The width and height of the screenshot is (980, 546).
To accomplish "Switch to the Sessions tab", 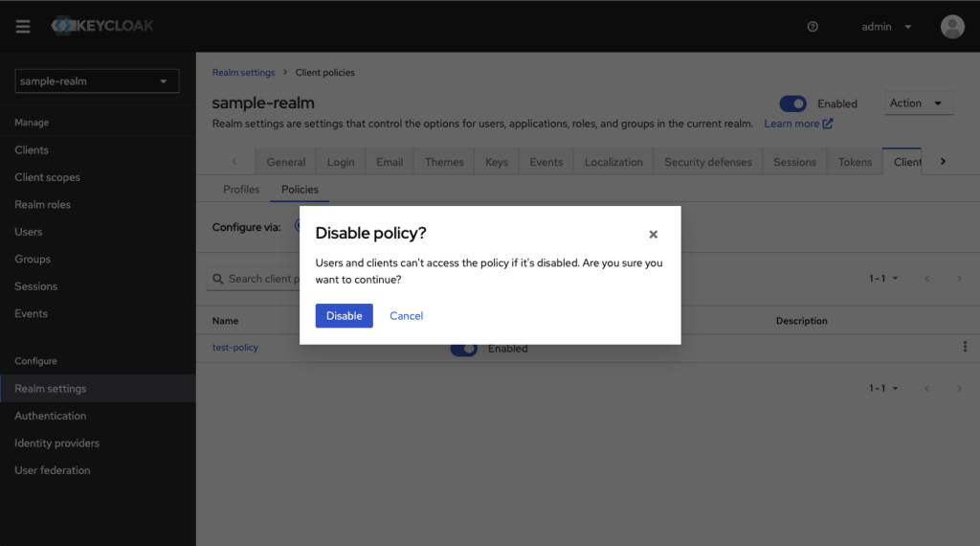I will tap(794, 162).
